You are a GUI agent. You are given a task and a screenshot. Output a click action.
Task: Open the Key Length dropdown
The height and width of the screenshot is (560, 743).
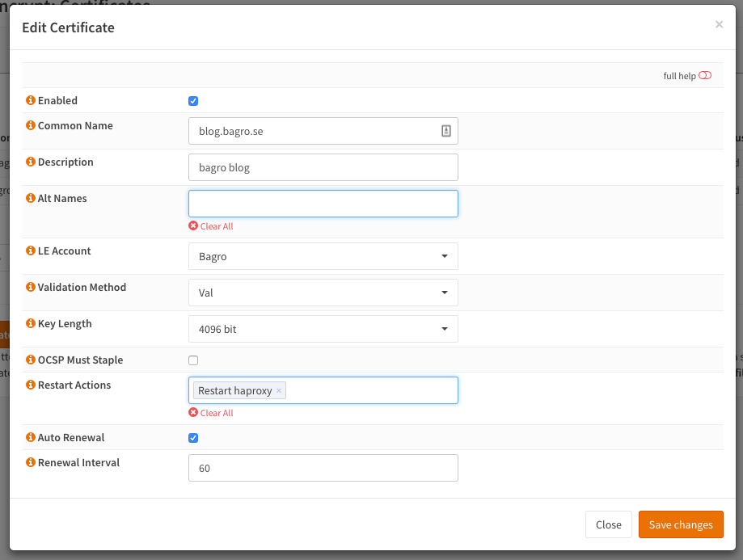(323, 329)
